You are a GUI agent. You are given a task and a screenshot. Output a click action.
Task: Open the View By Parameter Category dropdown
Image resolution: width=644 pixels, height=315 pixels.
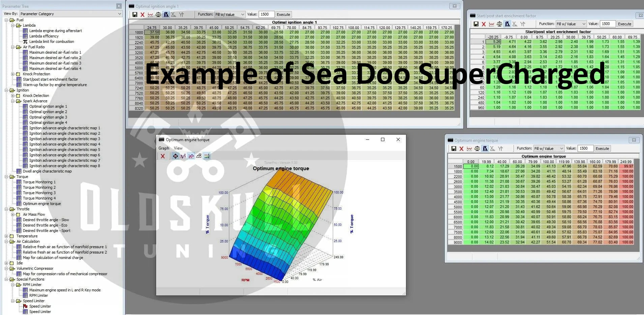pos(70,14)
